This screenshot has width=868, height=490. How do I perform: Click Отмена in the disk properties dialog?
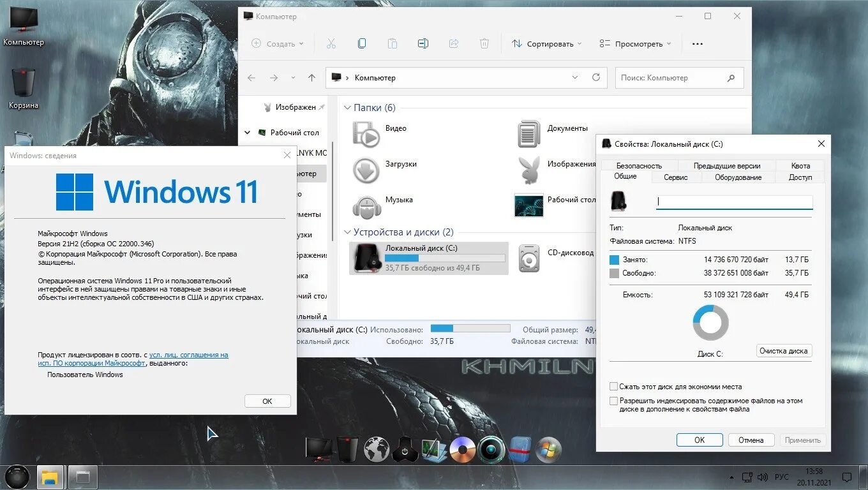pyautogui.click(x=751, y=440)
